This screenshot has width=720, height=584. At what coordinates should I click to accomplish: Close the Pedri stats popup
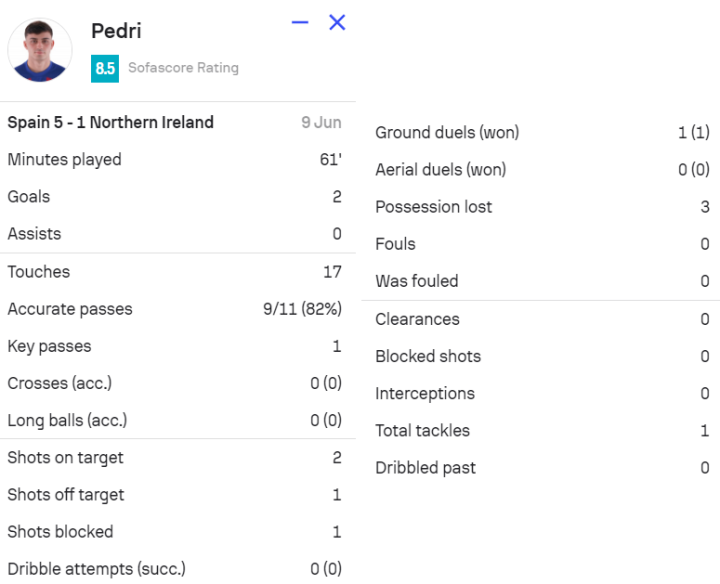pyautogui.click(x=337, y=22)
